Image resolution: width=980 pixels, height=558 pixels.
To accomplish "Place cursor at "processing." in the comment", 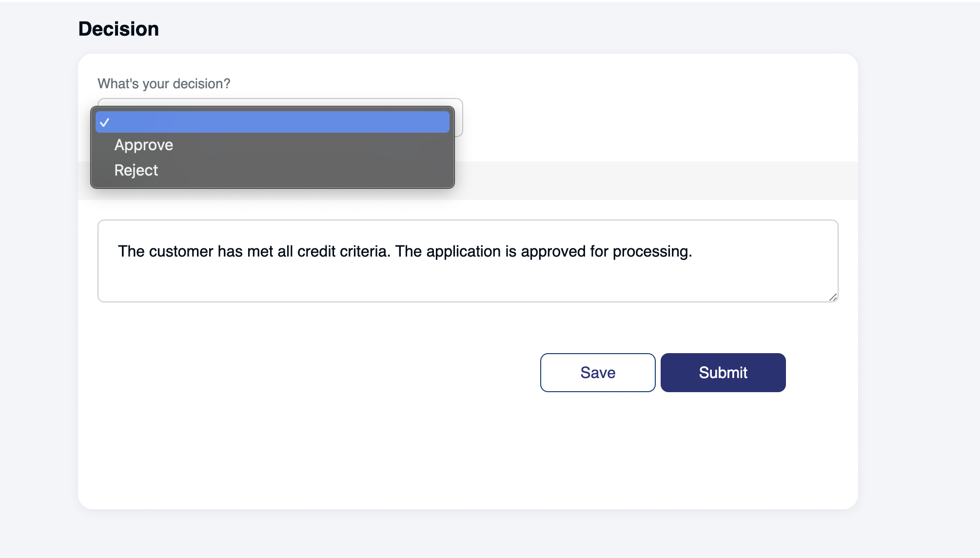I will [652, 252].
